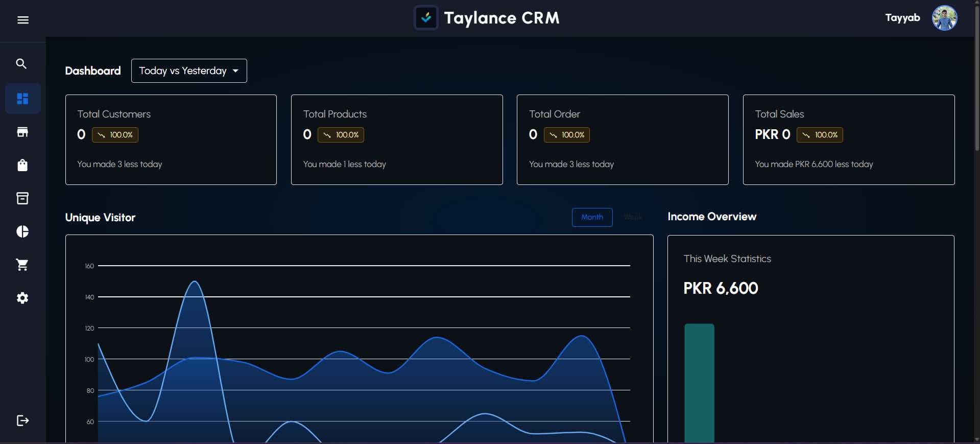Click the Taylance CRM logo icon

[x=426, y=18]
